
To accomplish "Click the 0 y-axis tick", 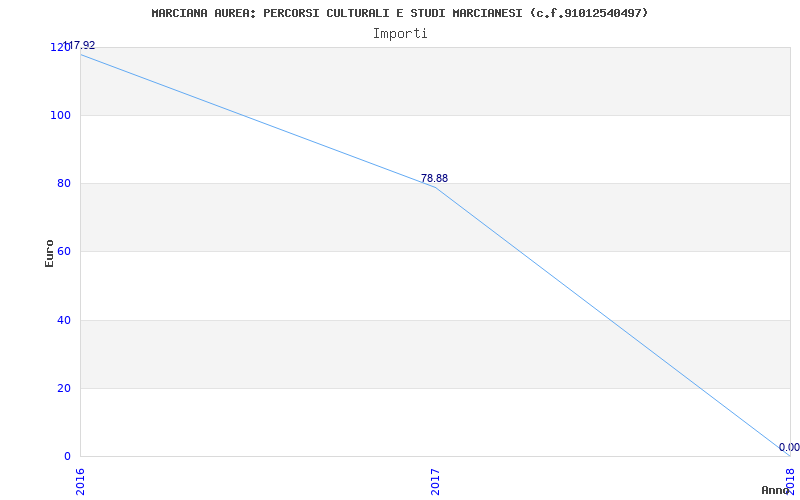I will click(67, 456).
